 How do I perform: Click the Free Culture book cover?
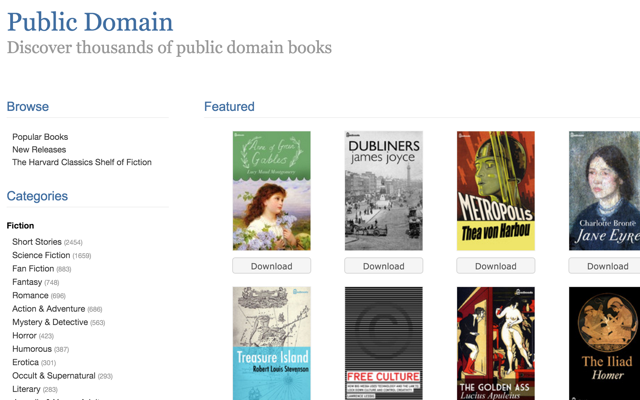click(x=383, y=343)
